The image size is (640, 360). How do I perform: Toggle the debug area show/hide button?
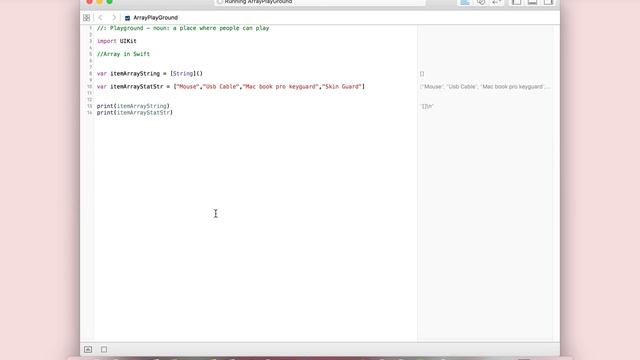(88, 349)
